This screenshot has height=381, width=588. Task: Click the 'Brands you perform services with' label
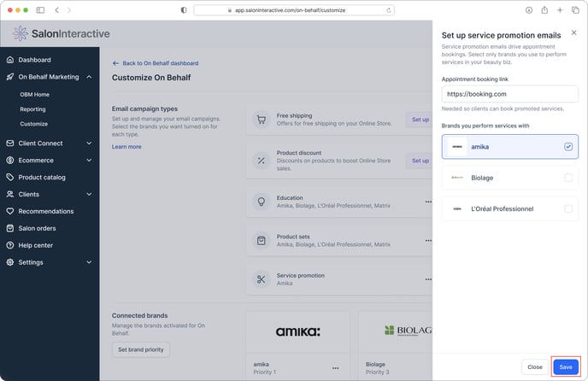[485, 126]
